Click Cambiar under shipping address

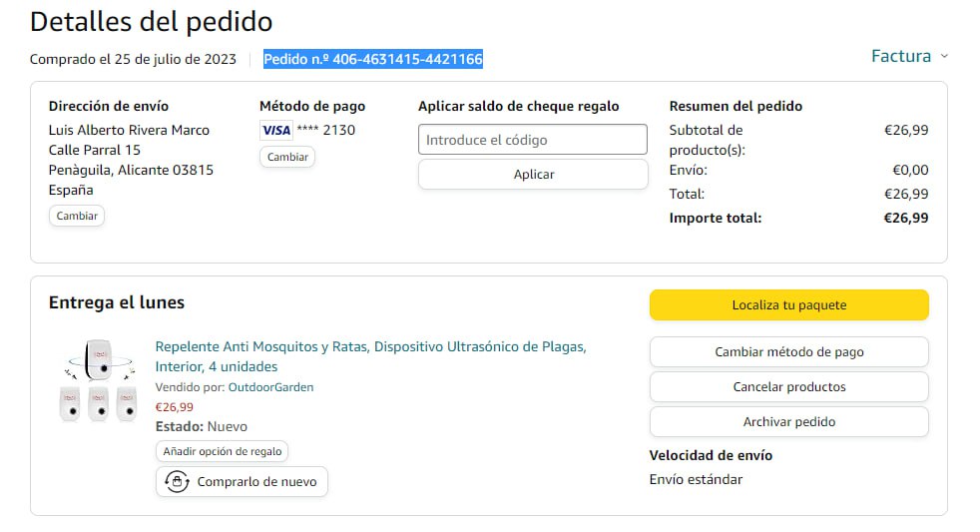pyautogui.click(x=77, y=216)
